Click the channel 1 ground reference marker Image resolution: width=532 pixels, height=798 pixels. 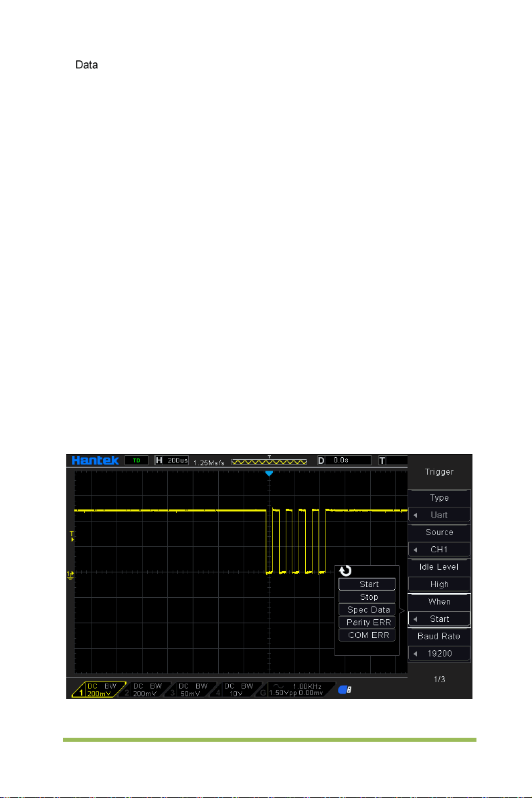70,574
